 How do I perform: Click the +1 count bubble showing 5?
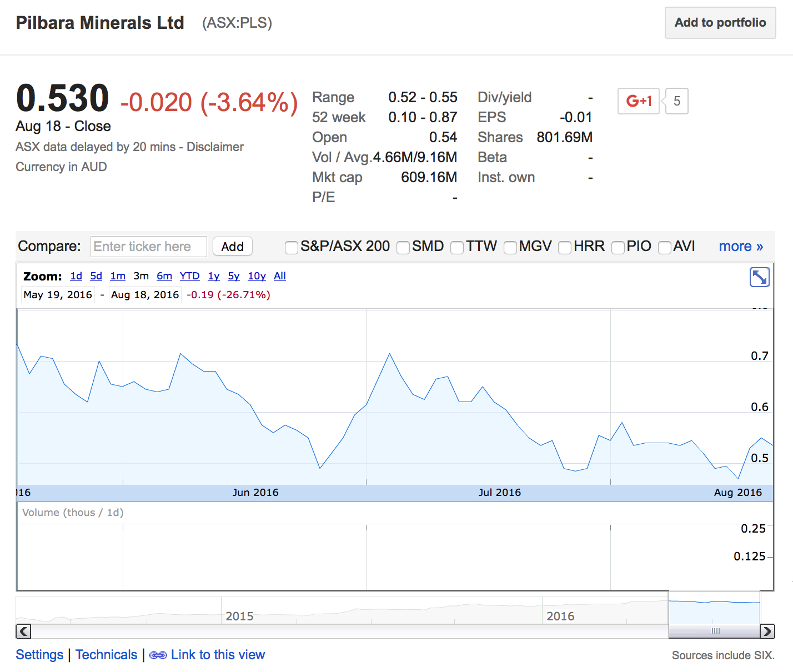[676, 101]
